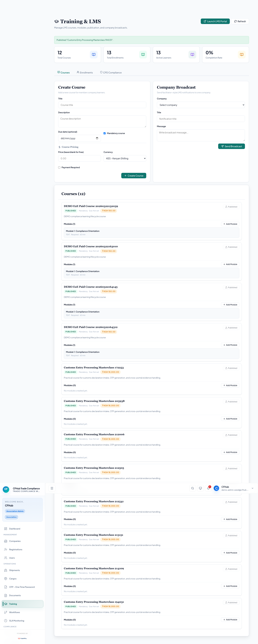Open the notifications bell icon

(x=208, y=488)
